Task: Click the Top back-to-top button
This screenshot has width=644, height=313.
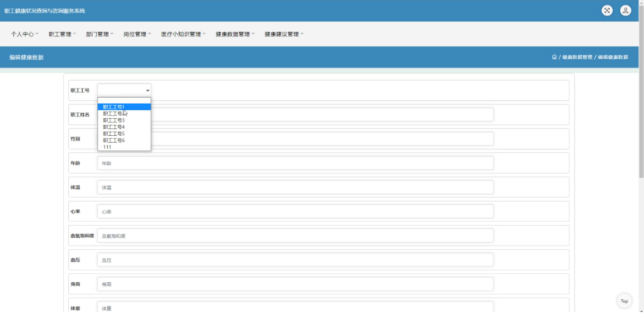Action: coord(625,301)
